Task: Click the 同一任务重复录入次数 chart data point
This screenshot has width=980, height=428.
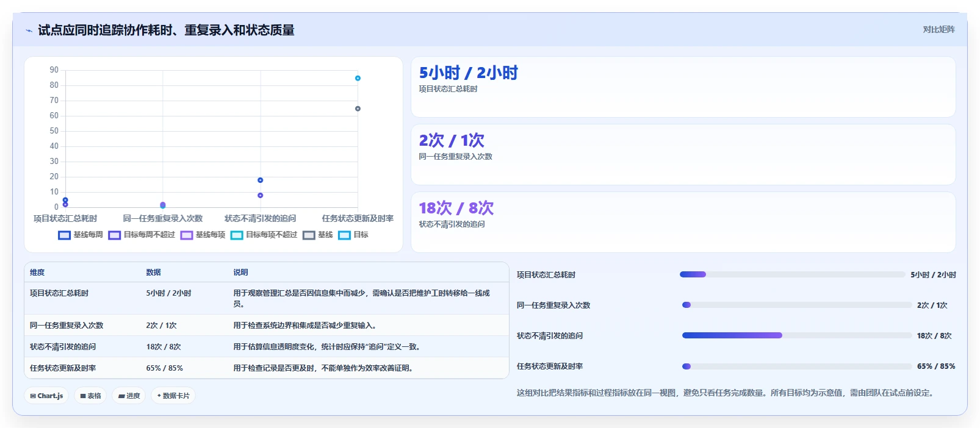Action: coord(162,205)
